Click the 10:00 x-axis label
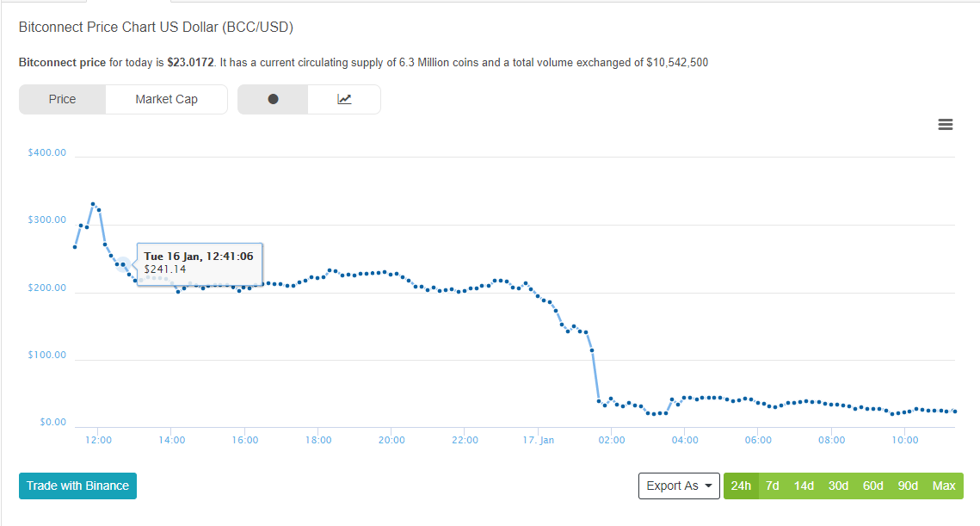The height and width of the screenshot is (526, 980). pyautogui.click(x=905, y=440)
